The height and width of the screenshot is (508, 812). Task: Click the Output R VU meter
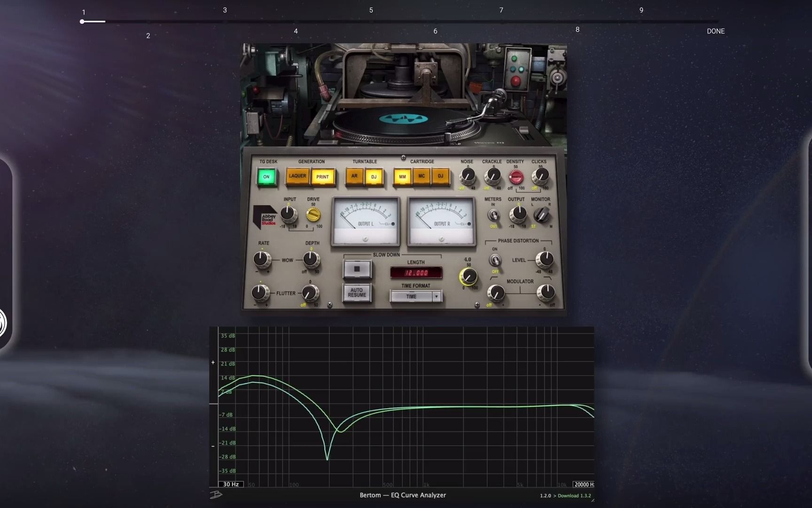(441, 221)
